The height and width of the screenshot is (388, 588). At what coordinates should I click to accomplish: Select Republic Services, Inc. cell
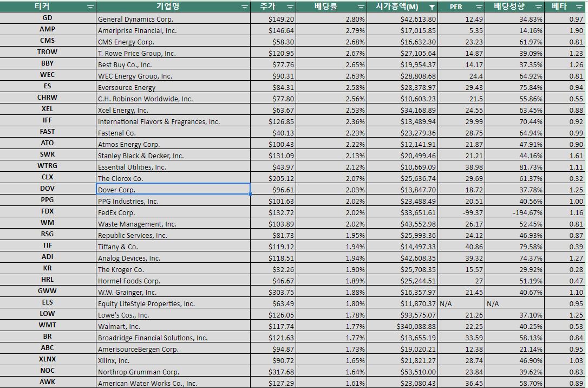click(173, 234)
